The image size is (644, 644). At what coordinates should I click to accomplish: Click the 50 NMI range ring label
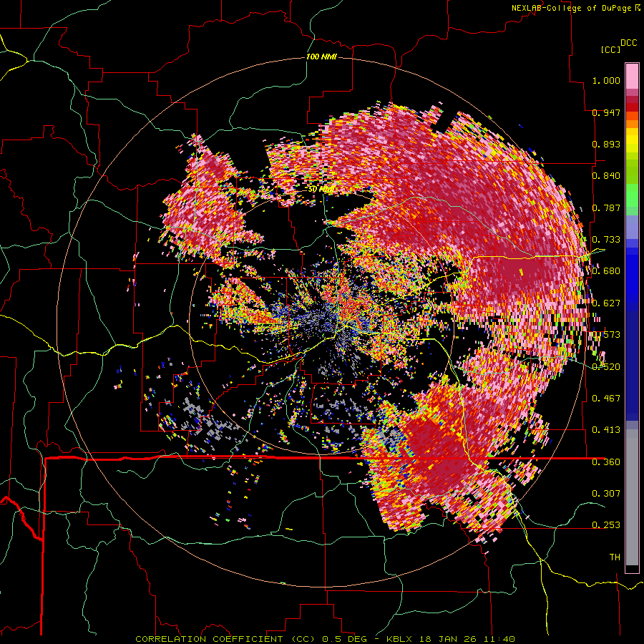click(x=321, y=190)
